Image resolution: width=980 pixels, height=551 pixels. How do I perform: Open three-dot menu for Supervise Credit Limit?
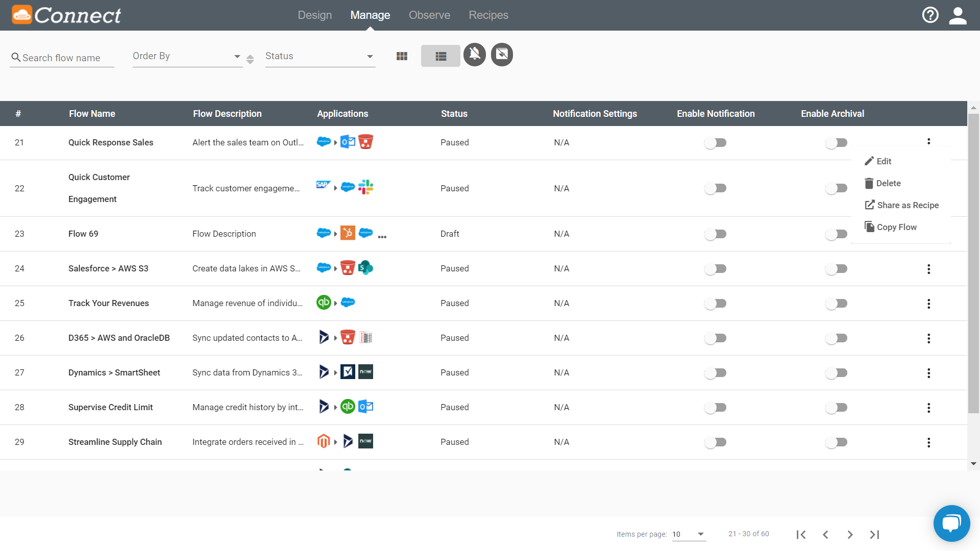[928, 408]
